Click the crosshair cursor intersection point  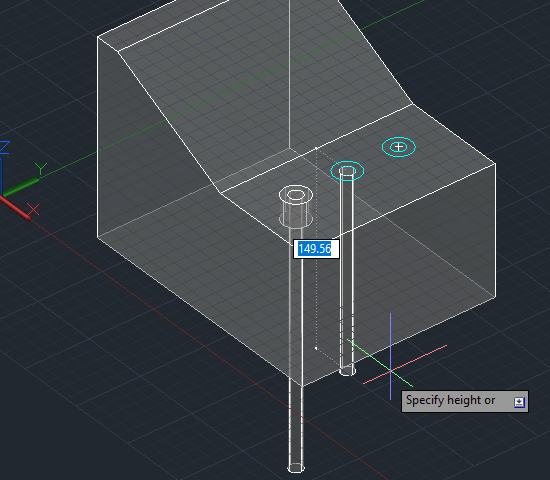[390, 370]
